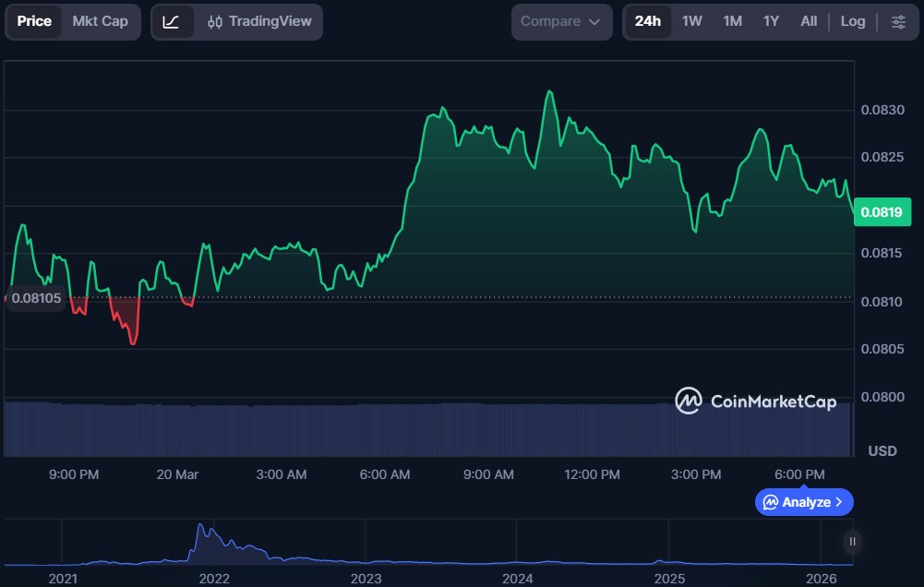This screenshot has height=587, width=924.
Task: View All time price history
Action: click(809, 21)
